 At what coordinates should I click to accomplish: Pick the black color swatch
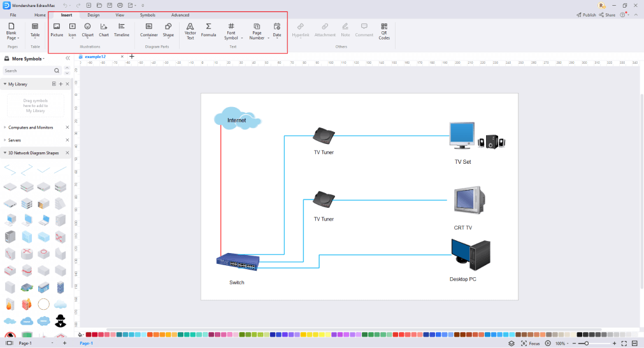tap(580, 335)
